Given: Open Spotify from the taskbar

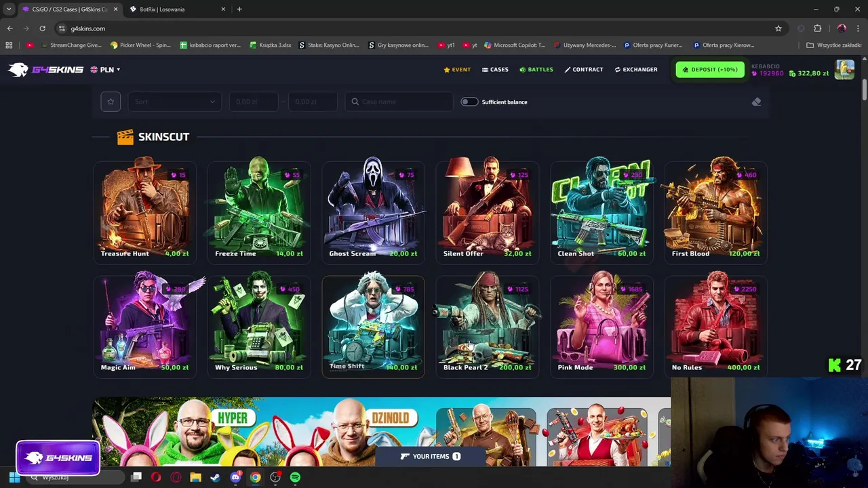Looking at the screenshot, I should [x=295, y=477].
